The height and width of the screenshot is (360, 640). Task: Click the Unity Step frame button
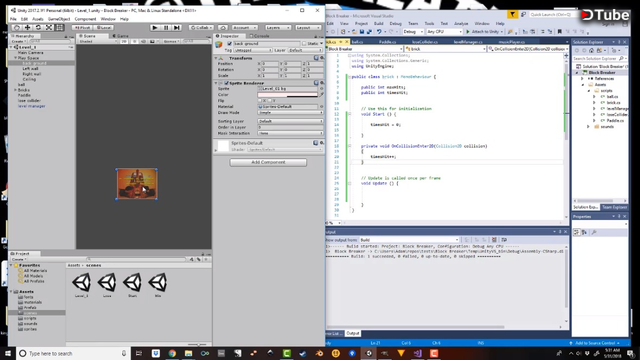point(177,27)
